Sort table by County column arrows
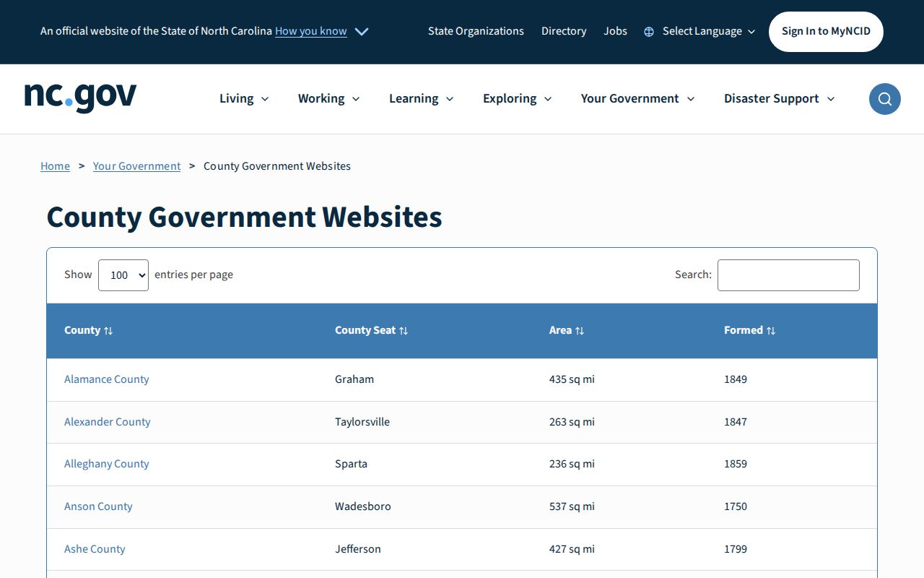This screenshot has width=924, height=578. [108, 331]
